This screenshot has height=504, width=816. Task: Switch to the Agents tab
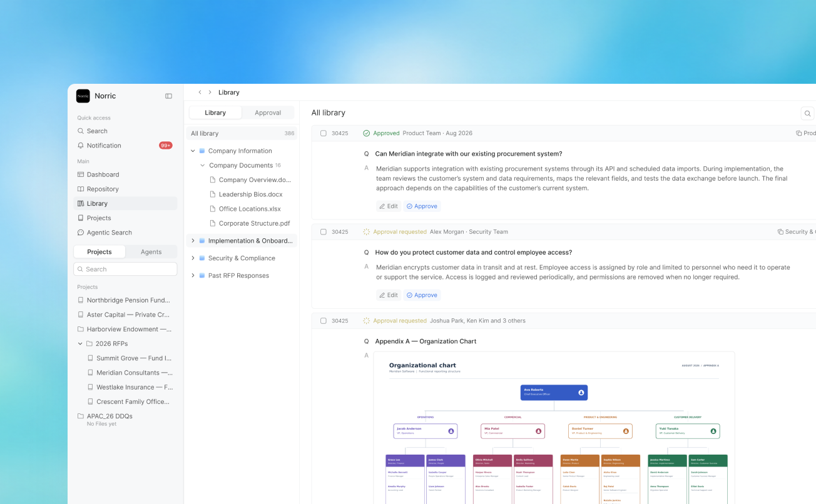coord(151,252)
